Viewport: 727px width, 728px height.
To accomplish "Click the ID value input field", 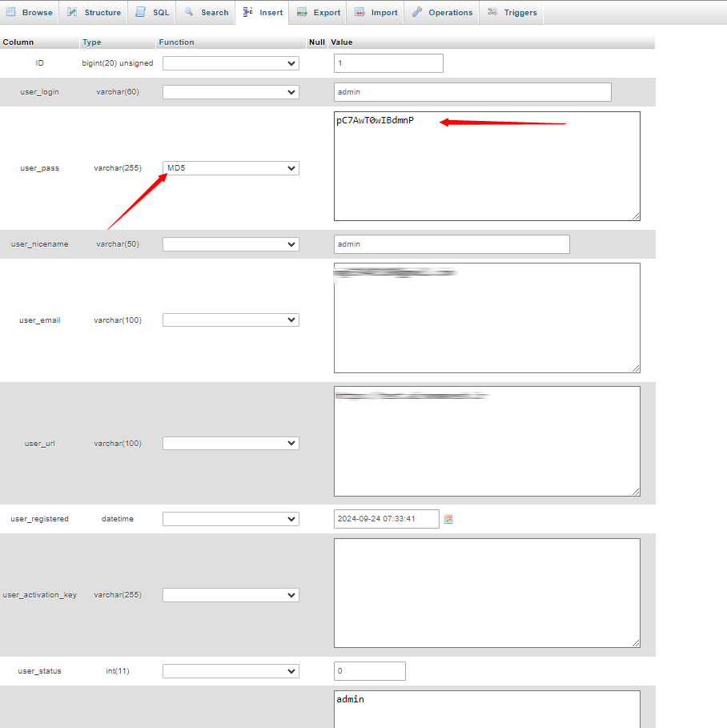I will point(388,63).
